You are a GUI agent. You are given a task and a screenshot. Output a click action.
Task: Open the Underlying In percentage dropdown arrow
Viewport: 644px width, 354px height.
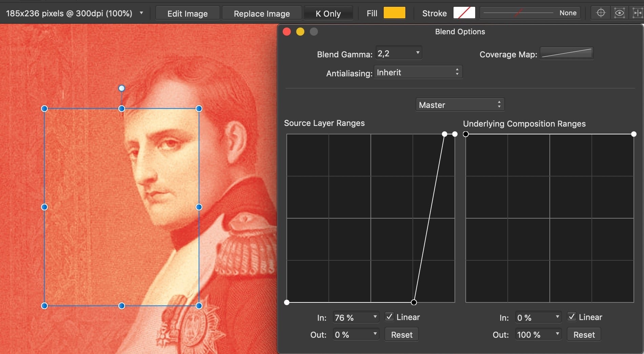[x=557, y=317]
